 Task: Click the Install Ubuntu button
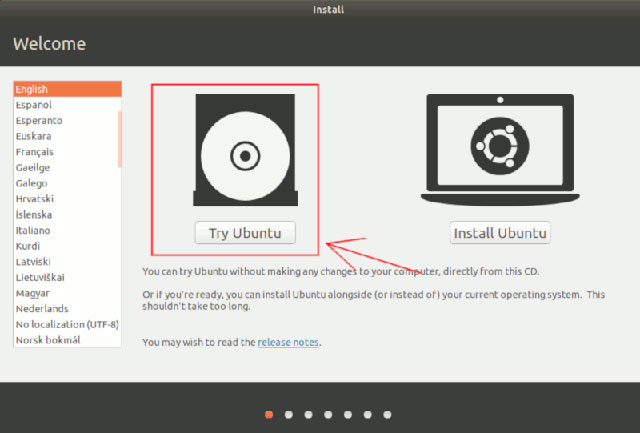[500, 233]
